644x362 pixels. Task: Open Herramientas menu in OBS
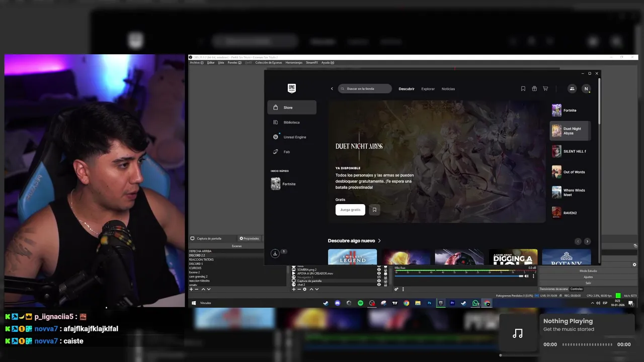click(x=294, y=62)
